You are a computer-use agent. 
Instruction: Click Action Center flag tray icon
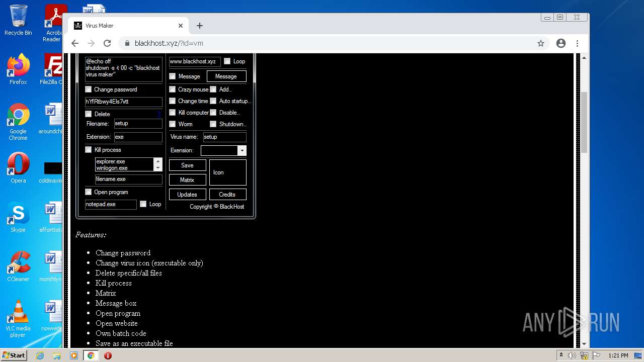[596, 355]
